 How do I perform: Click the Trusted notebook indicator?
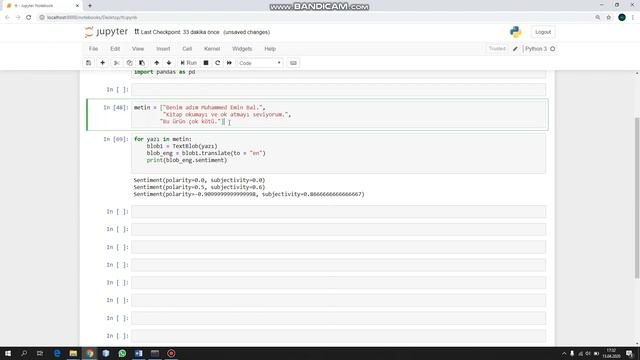pos(497,49)
